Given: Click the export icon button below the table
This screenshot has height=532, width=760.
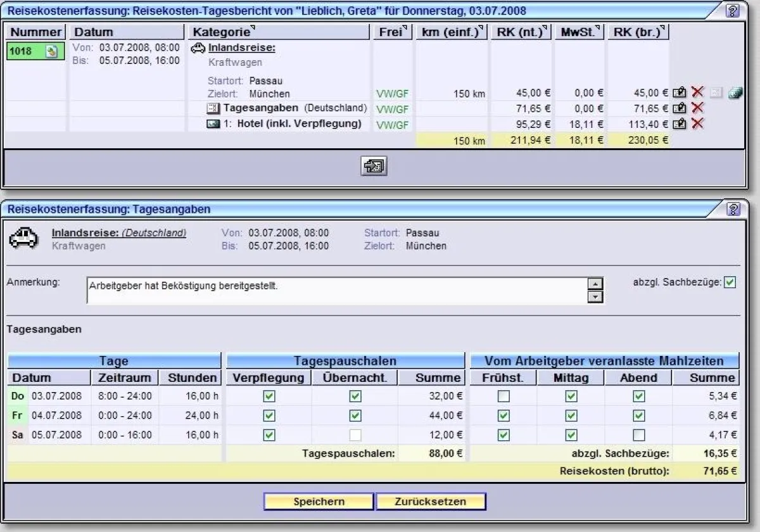Looking at the screenshot, I should [374, 167].
